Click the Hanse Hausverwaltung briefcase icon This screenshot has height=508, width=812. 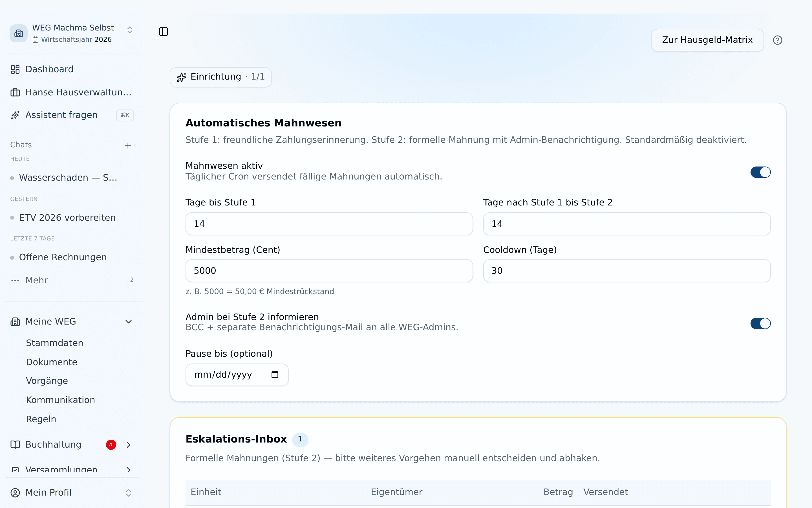click(15, 92)
